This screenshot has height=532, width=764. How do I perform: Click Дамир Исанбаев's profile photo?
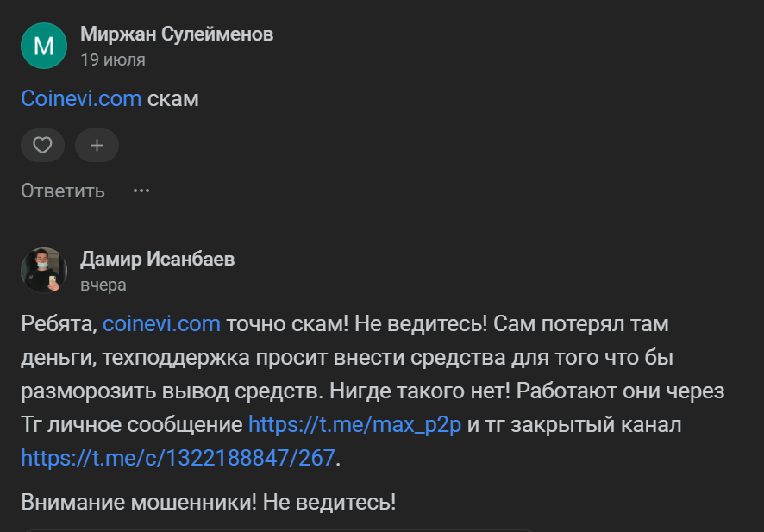pos(43,270)
